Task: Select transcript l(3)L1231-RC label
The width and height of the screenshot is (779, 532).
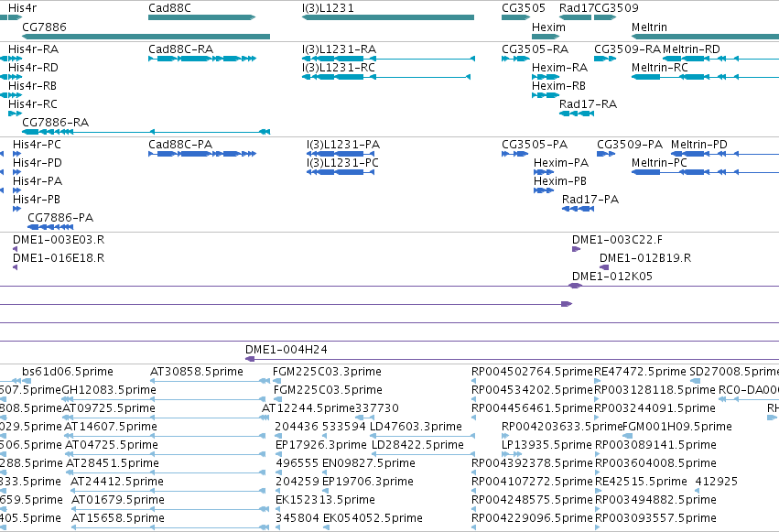Action: click(x=339, y=68)
